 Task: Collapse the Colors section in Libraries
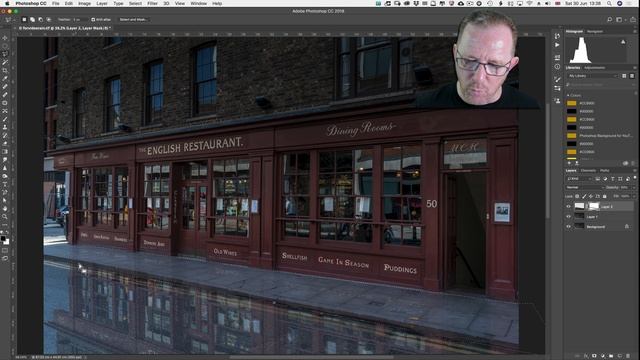(x=568, y=96)
